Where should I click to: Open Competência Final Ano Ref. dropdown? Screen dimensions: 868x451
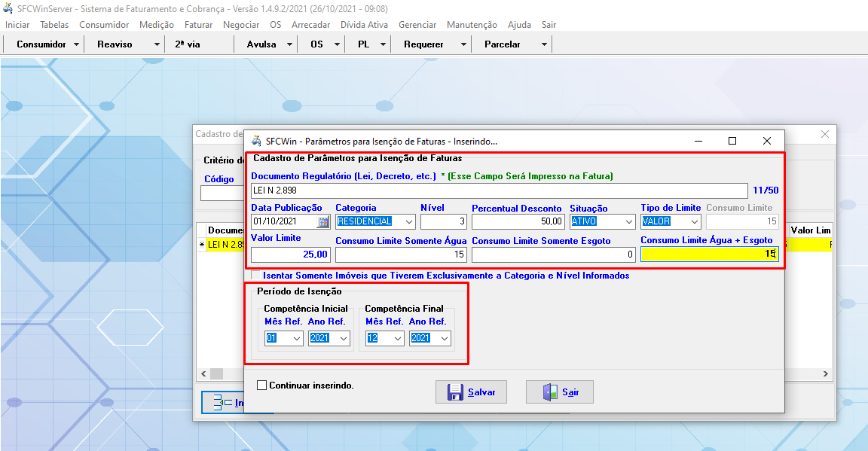point(444,339)
